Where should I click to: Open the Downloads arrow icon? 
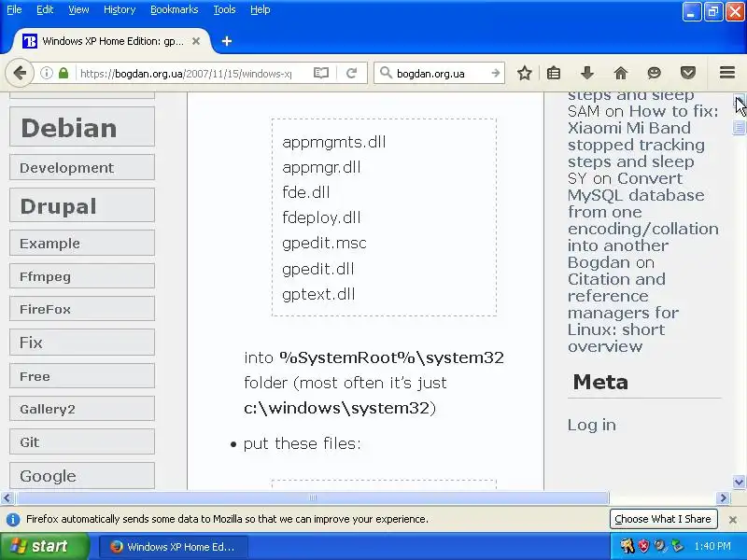tap(587, 73)
